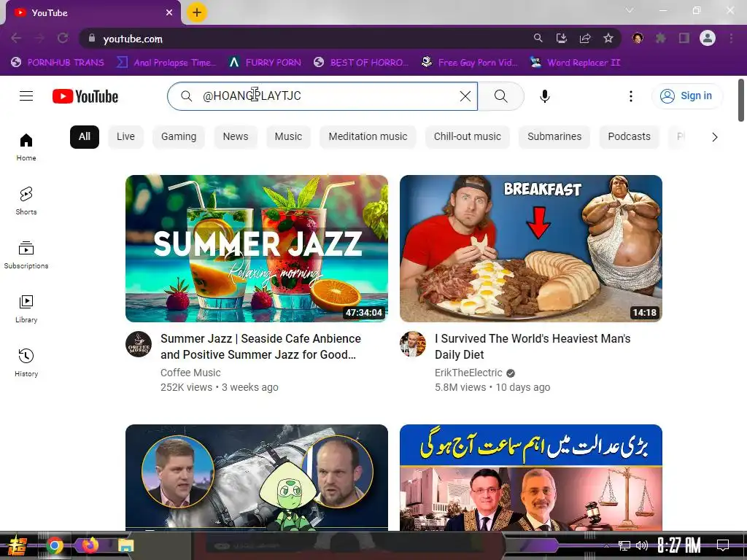747x560 pixels.
Task: Play the thumbnail with green cartoon character
Action: coord(257,477)
